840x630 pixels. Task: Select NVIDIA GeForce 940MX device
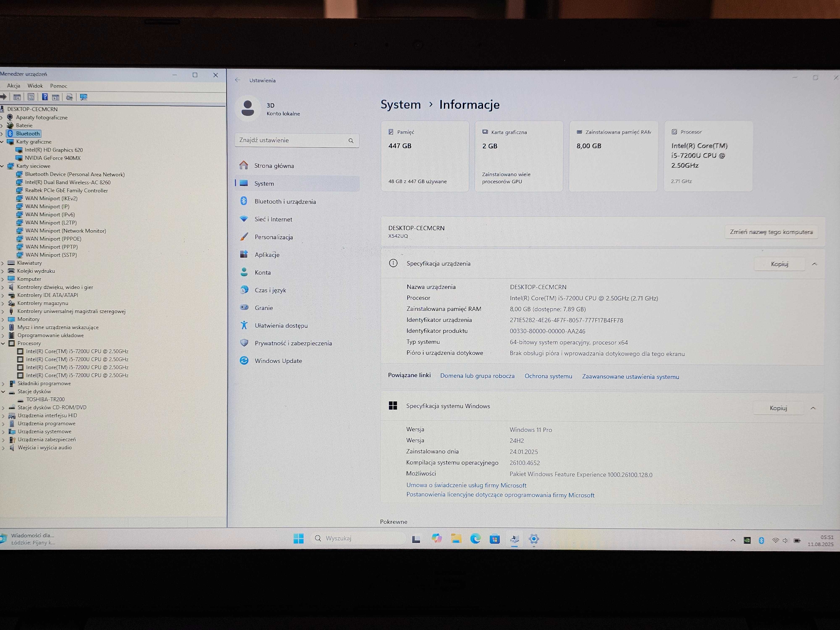(x=53, y=158)
